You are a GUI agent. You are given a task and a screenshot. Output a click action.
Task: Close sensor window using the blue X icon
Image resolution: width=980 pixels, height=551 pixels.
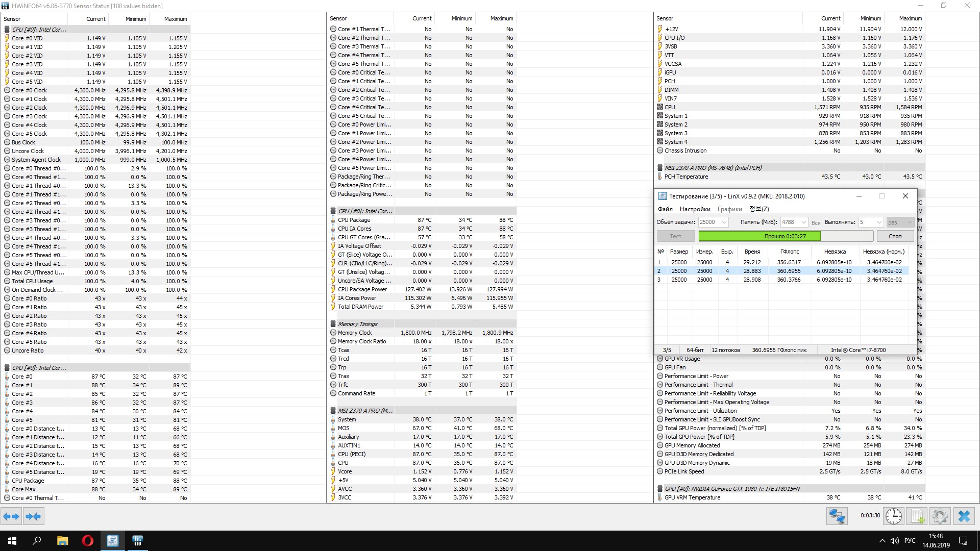click(x=964, y=516)
